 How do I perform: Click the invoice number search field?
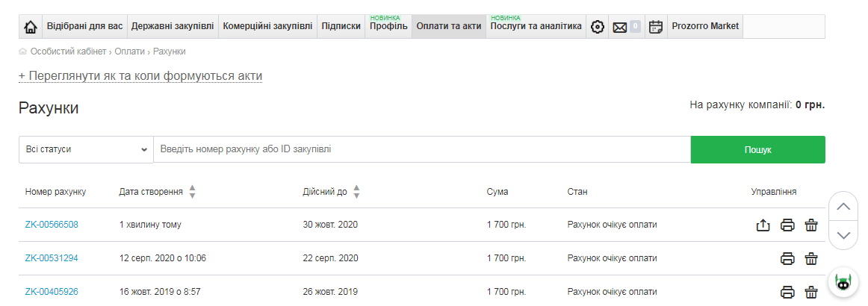click(x=421, y=149)
